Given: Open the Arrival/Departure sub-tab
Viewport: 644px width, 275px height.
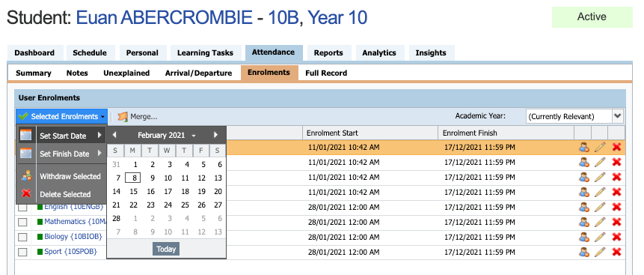Looking at the screenshot, I should click(x=198, y=73).
